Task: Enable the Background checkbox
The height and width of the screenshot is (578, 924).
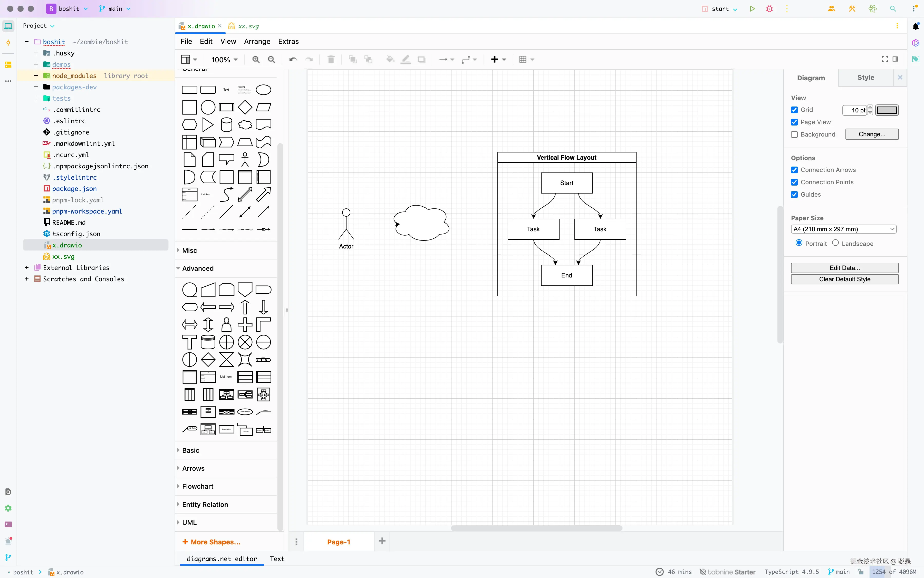Action: [x=794, y=134]
